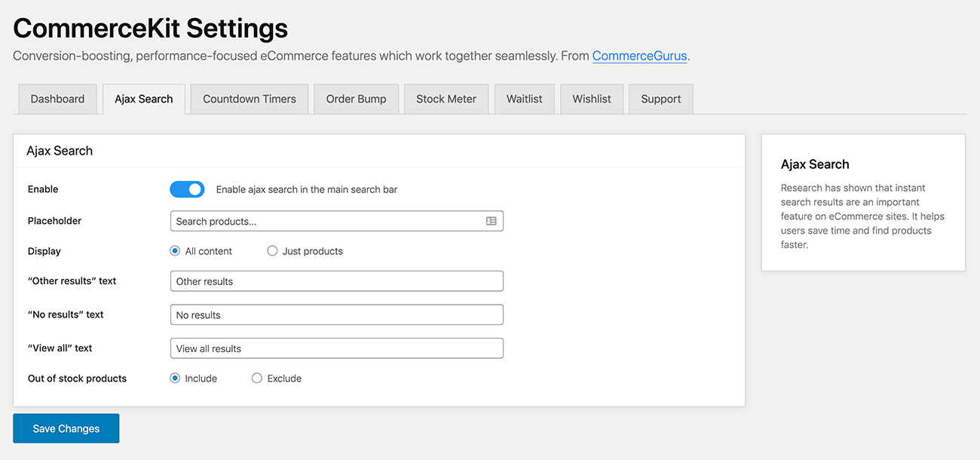The image size is (980, 460).
Task: Click the Save Changes button
Action: 66,428
